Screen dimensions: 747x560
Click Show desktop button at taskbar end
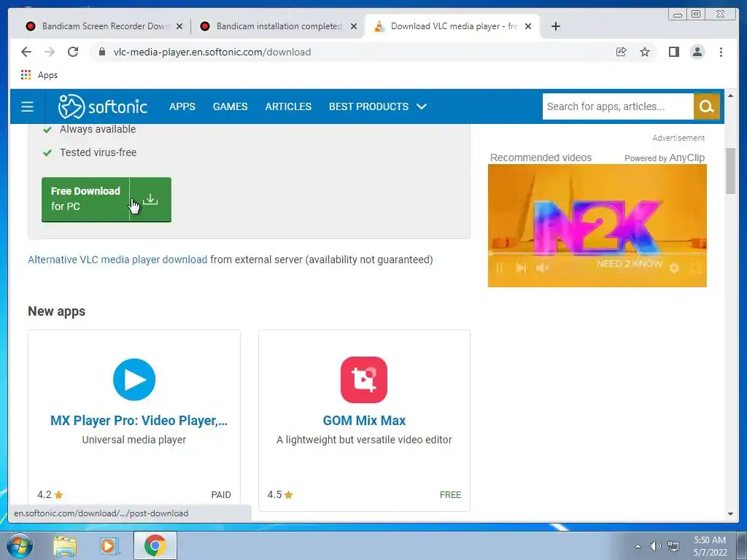point(742,545)
